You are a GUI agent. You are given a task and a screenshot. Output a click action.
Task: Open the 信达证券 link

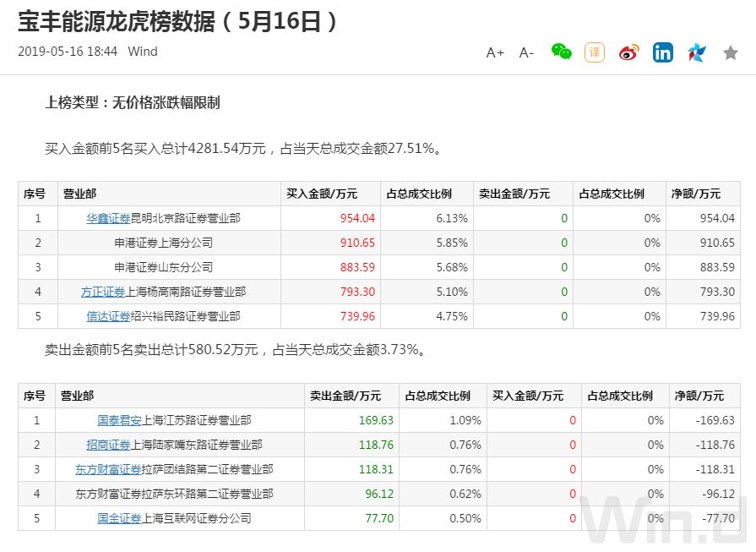click(x=108, y=316)
